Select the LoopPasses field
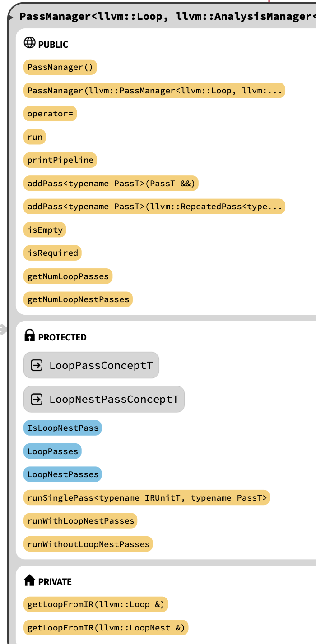The height and width of the screenshot is (644, 316). pyautogui.click(x=52, y=451)
